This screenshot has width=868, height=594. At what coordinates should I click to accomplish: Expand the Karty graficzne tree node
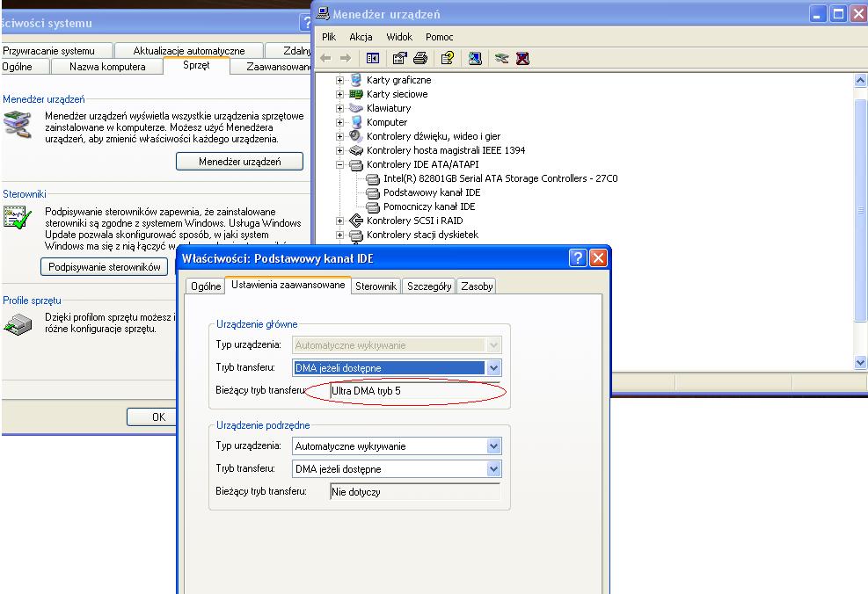click(339, 80)
